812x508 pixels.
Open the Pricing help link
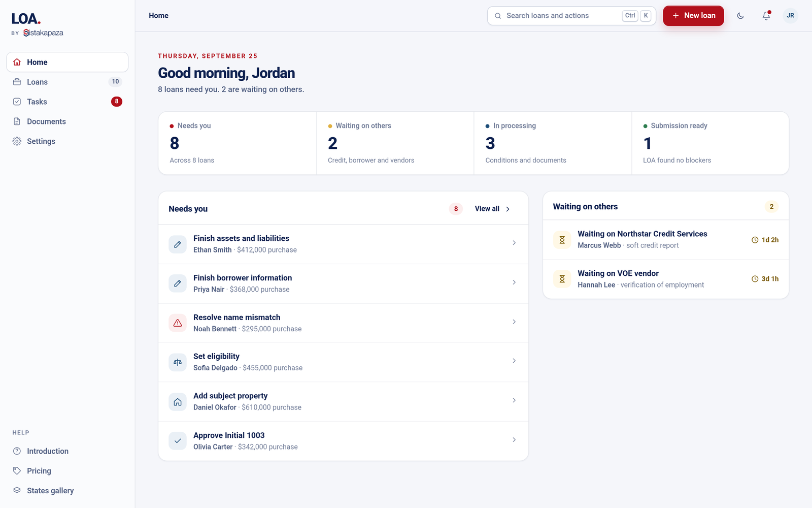(67, 471)
